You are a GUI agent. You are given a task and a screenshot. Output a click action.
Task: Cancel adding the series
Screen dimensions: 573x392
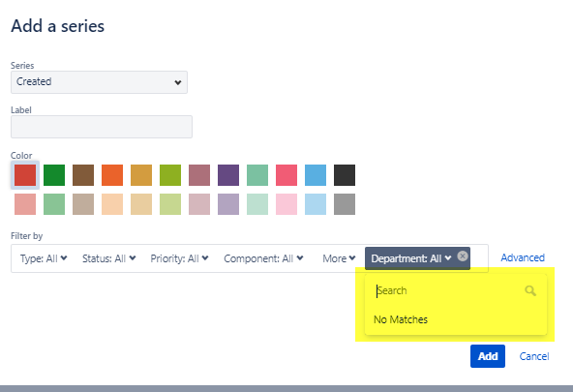click(534, 356)
